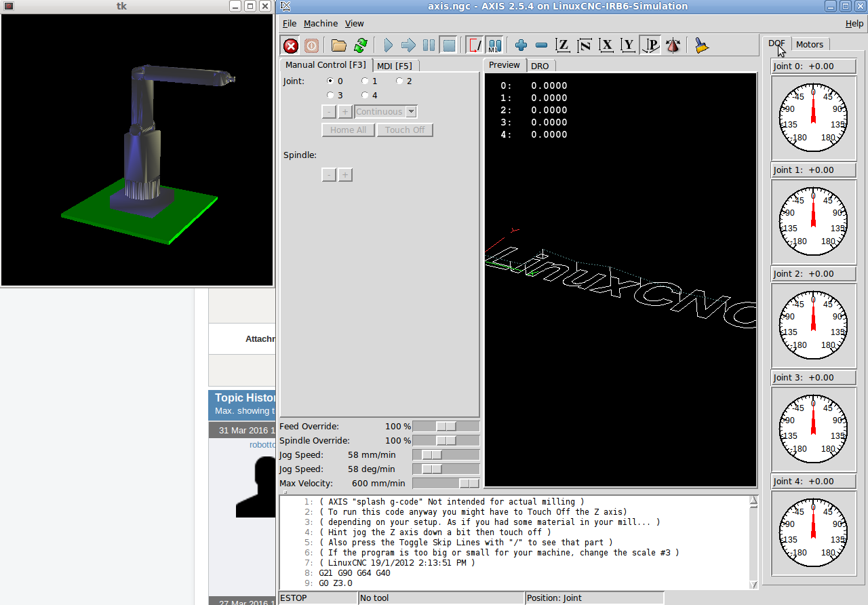Pause program execution icon
Screen dimensions: 868x605
pyautogui.click(x=429, y=45)
